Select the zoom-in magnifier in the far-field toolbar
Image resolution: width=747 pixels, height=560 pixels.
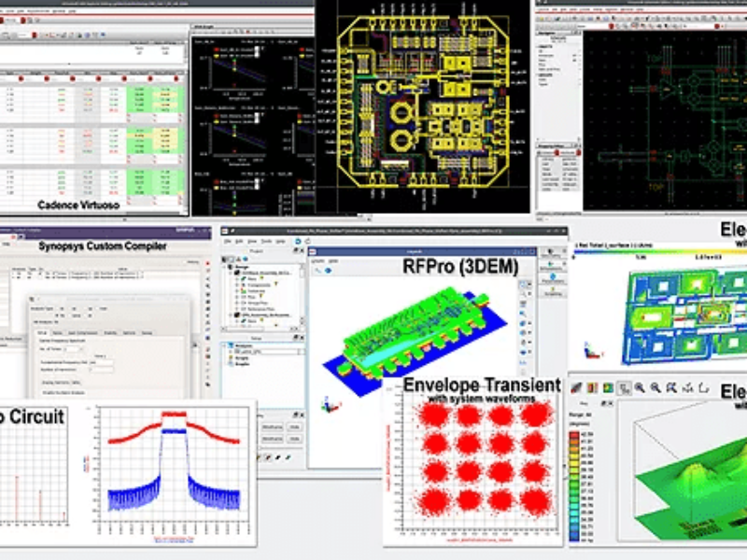click(639, 386)
